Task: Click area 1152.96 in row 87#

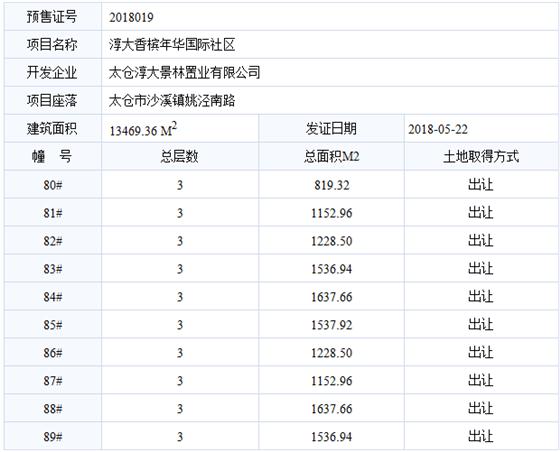Action: [x=332, y=381]
